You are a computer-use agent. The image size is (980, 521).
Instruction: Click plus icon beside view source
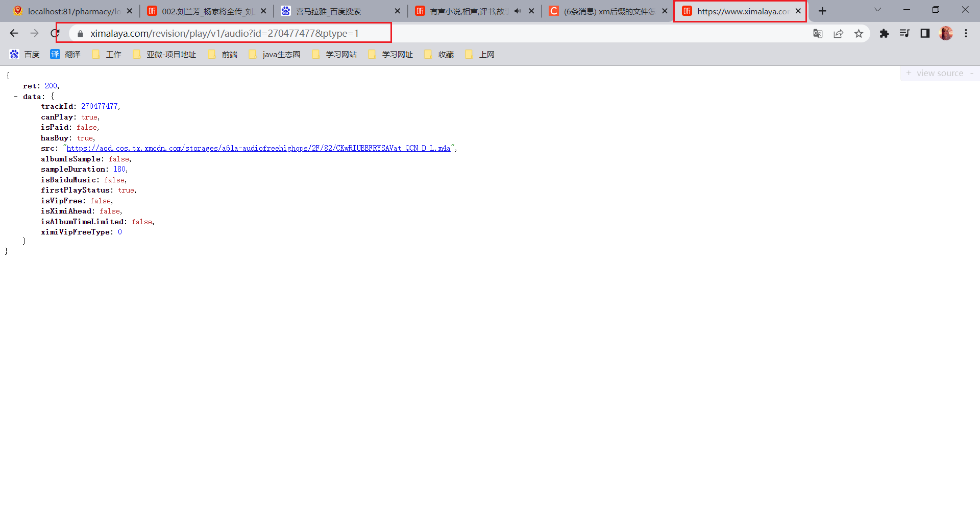pyautogui.click(x=909, y=73)
